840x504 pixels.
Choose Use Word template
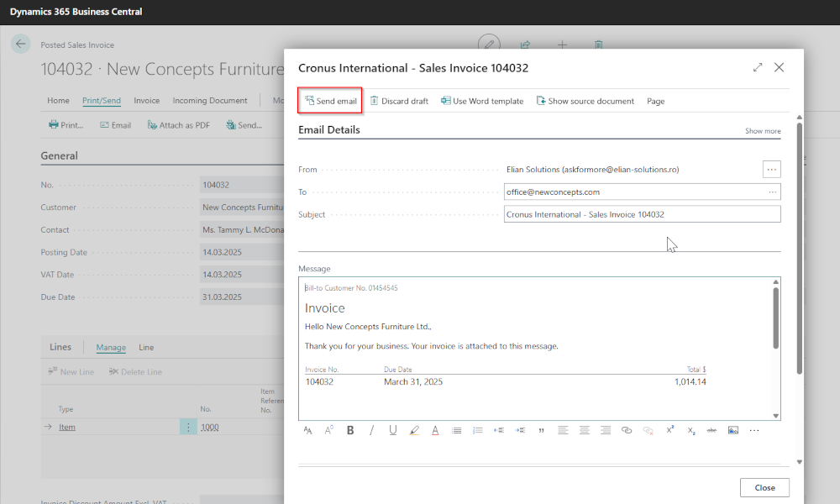(x=482, y=101)
